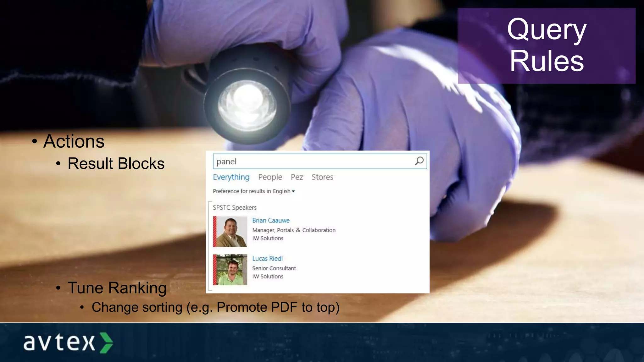
Task: Click the magnifier search icon
Action: 419,161
